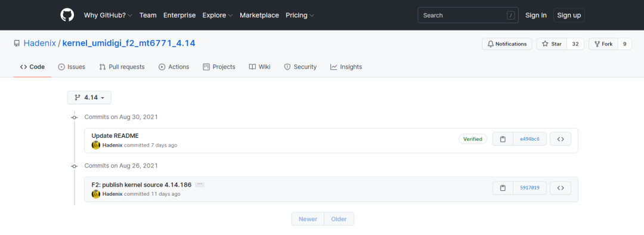This screenshot has width=644, height=235.
Task: Open the Hadenix owner profile link
Action: 40,43
